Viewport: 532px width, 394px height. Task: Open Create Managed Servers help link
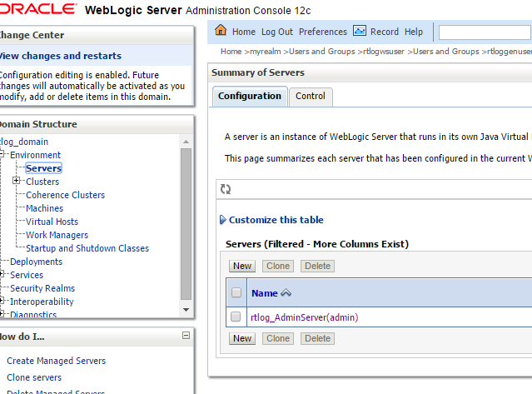coord(57,361)
